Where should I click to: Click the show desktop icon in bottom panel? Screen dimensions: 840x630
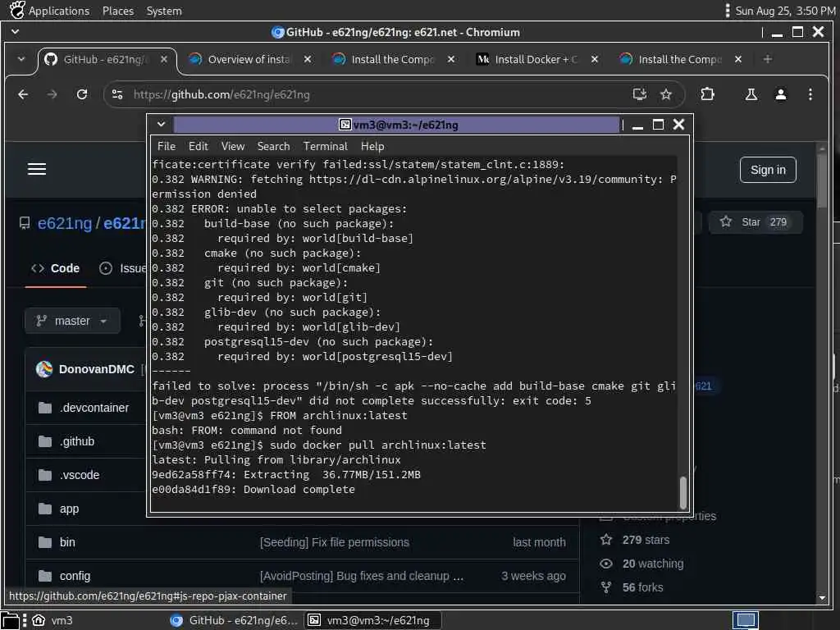point(10,620)
